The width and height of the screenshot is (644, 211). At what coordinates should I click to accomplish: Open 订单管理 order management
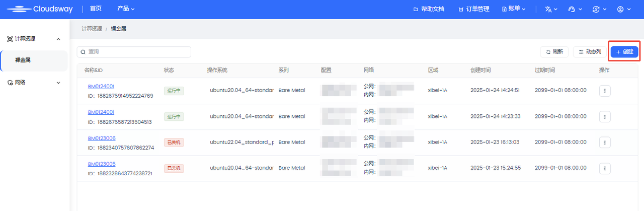coord(473,9)
